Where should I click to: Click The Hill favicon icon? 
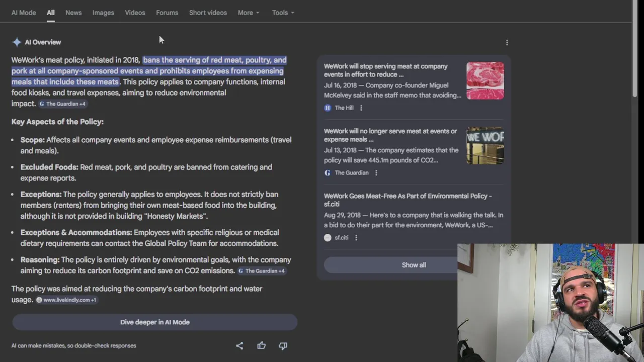(328, 108)
